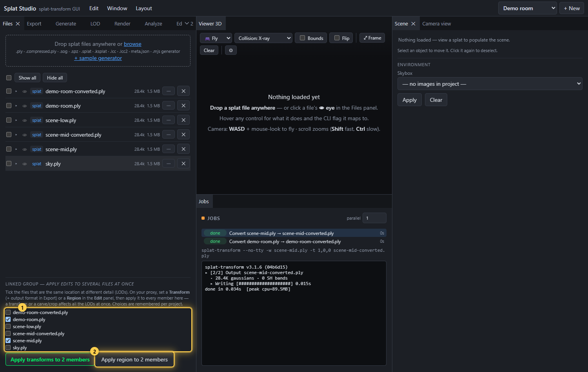Uncheck scene-mid.ply in linked group

[8, 341]
